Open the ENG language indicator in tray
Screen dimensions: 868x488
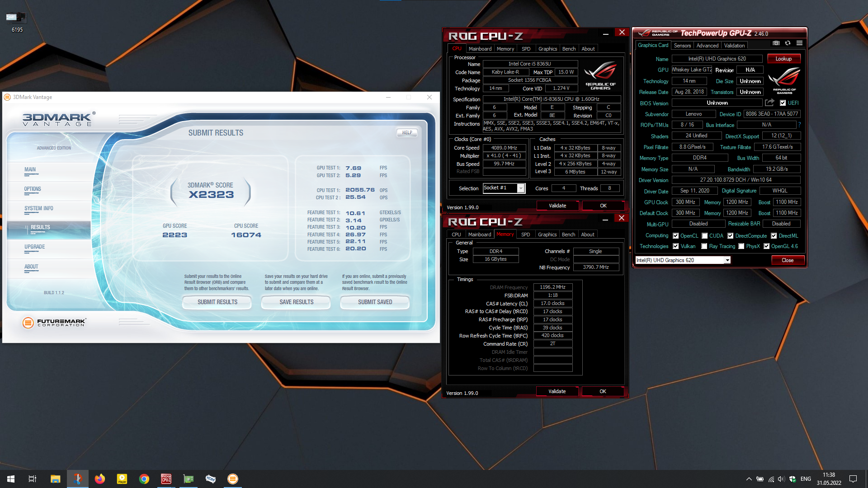[x=806, y=479]
